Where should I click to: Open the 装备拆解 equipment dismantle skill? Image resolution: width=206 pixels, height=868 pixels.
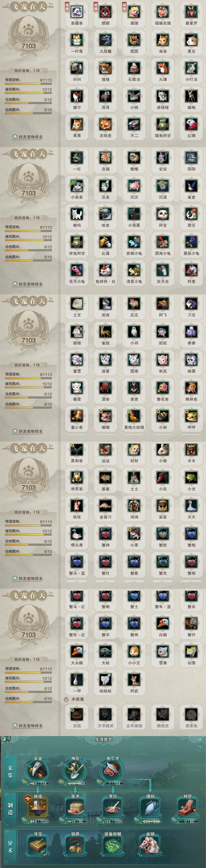pos(112,846)
